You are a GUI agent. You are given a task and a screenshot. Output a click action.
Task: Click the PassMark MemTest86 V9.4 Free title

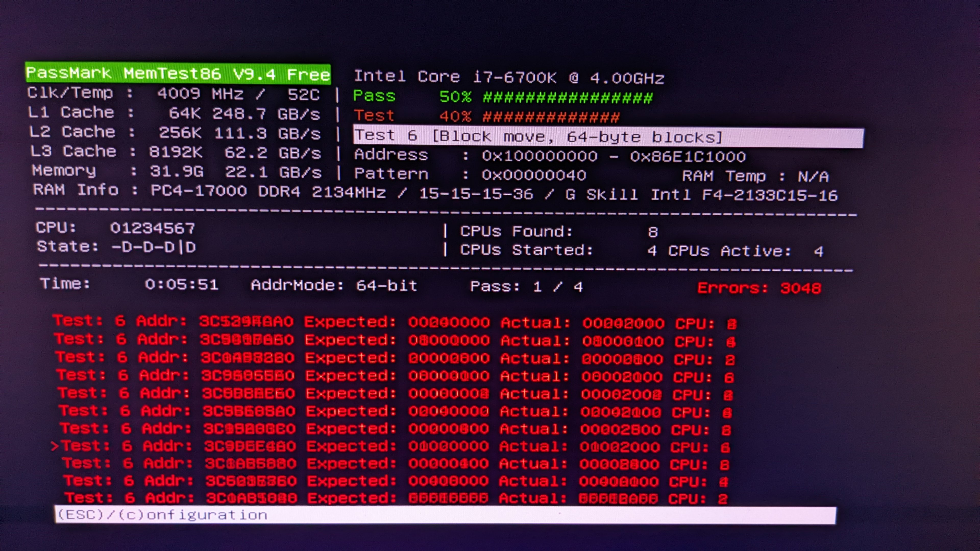click(178, 74)
